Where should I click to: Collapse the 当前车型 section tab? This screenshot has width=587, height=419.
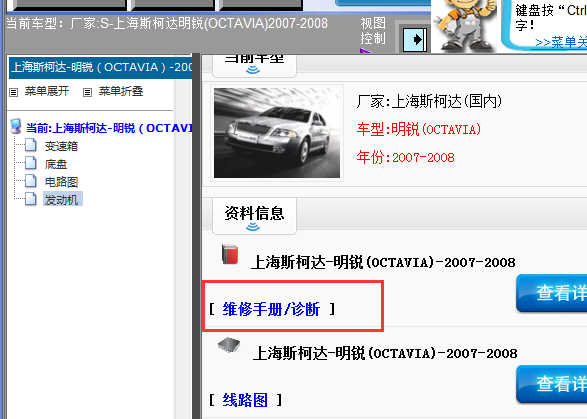click(x=254, y=66)
